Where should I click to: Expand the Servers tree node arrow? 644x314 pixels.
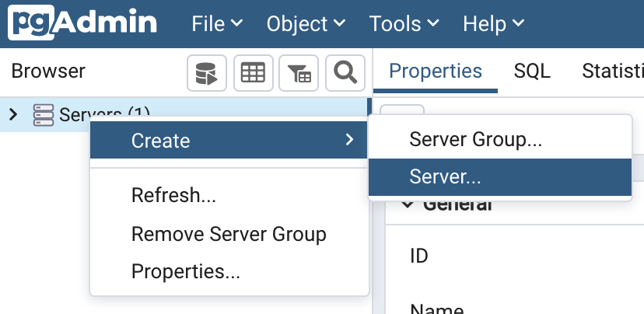coord(13,115)
